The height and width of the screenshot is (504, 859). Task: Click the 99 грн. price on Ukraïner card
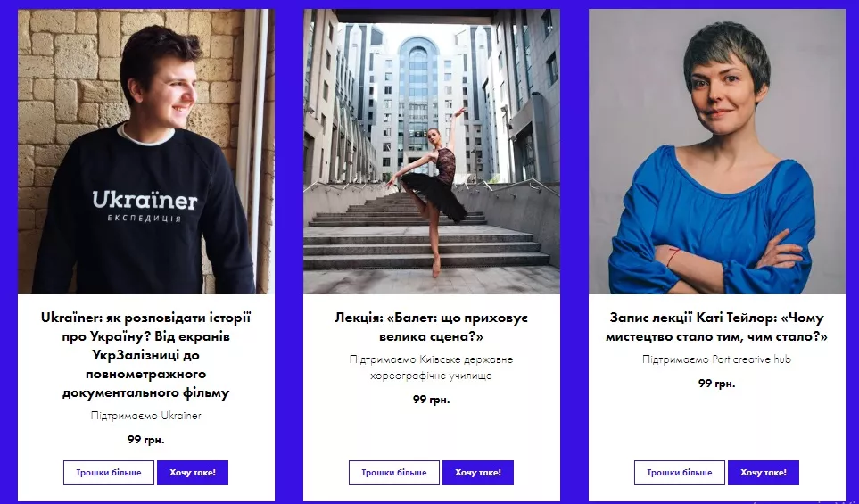click(x=146, y=440)
